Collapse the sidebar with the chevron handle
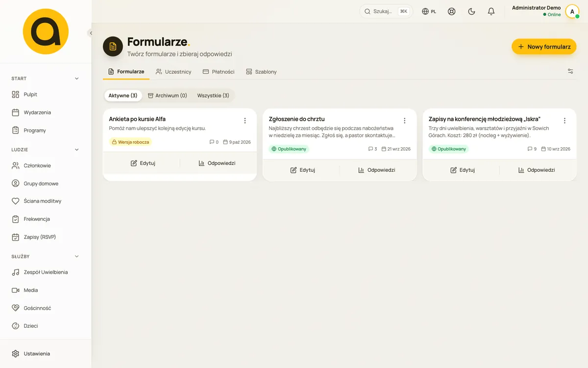This screenshot has width=588, height=368. (x=91, y=33)
